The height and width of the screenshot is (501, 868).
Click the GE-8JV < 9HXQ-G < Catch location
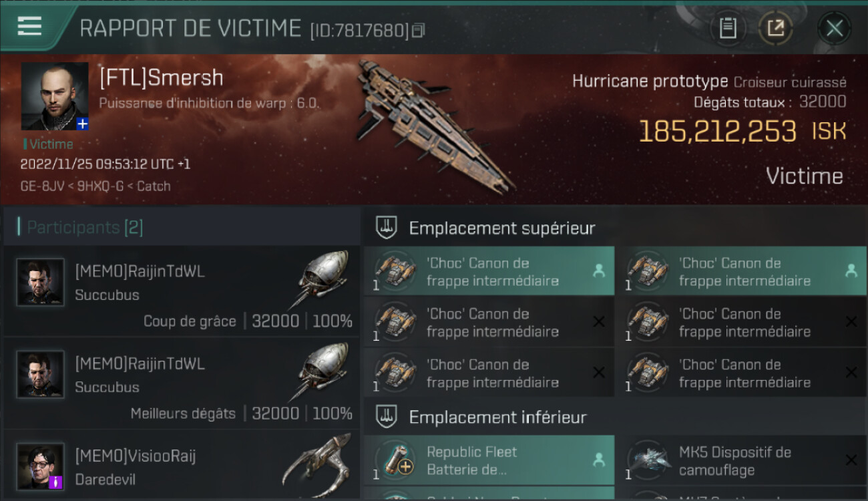point(95,186)
